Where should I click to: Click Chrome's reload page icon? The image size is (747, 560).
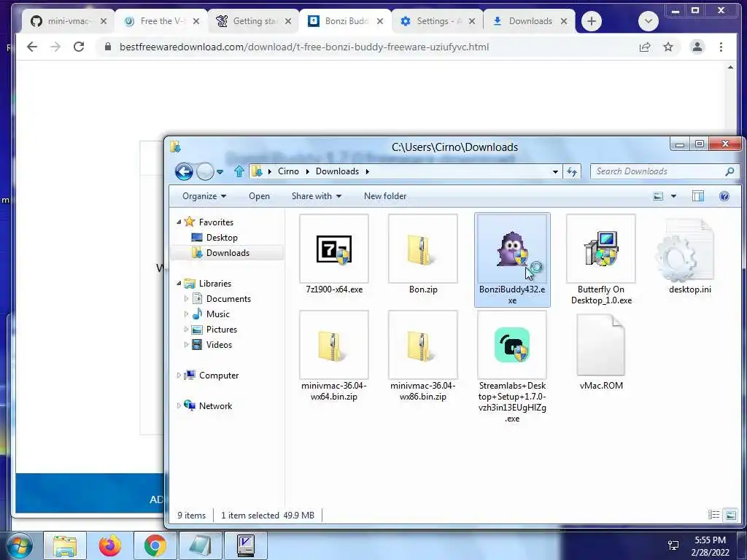coord(79,47)
